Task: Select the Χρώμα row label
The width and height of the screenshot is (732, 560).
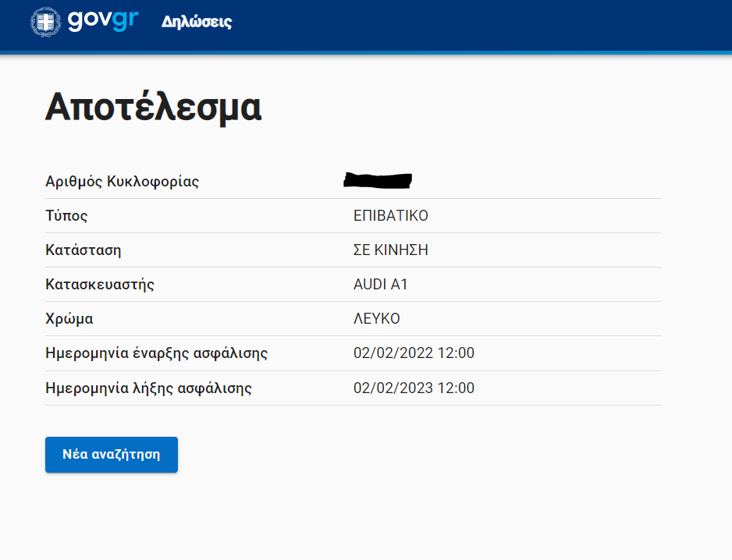Action: 69,319
